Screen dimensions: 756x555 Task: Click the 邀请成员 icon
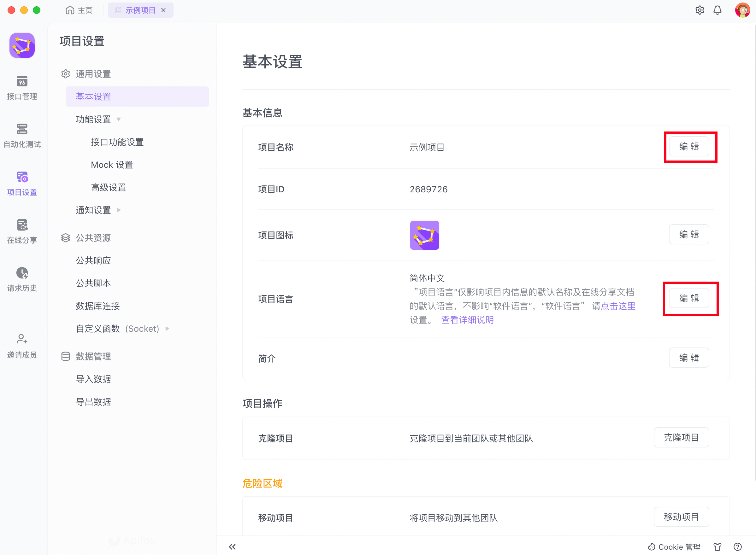tap(22, 339)
